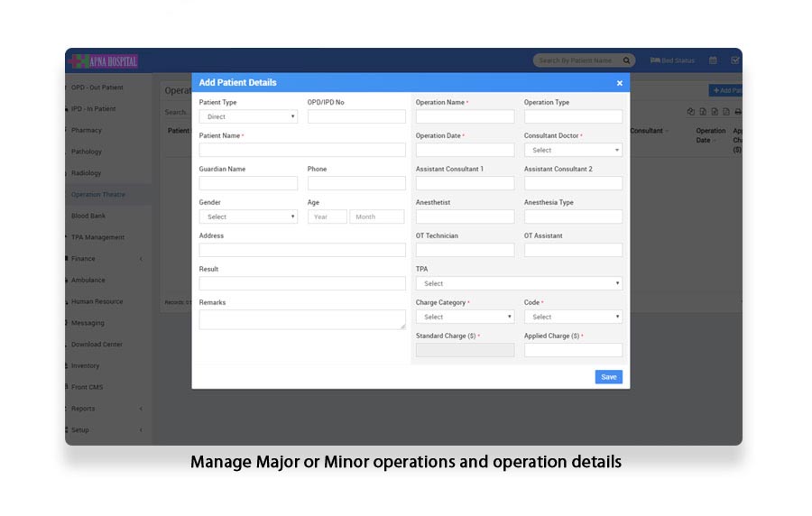Image resolution: width=812 pixels, height=516 pixels.
Task: Open the task checklist icon in header
Action: point(734,60)
